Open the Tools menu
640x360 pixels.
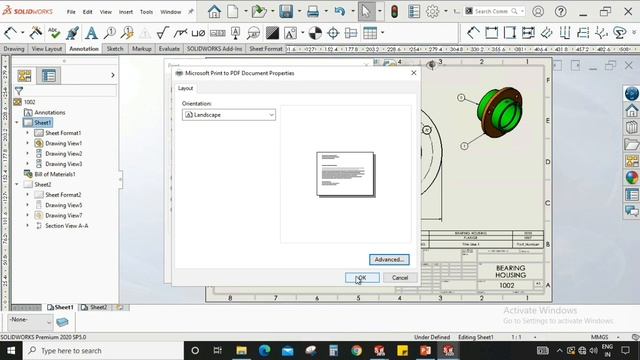coord(146,12)
